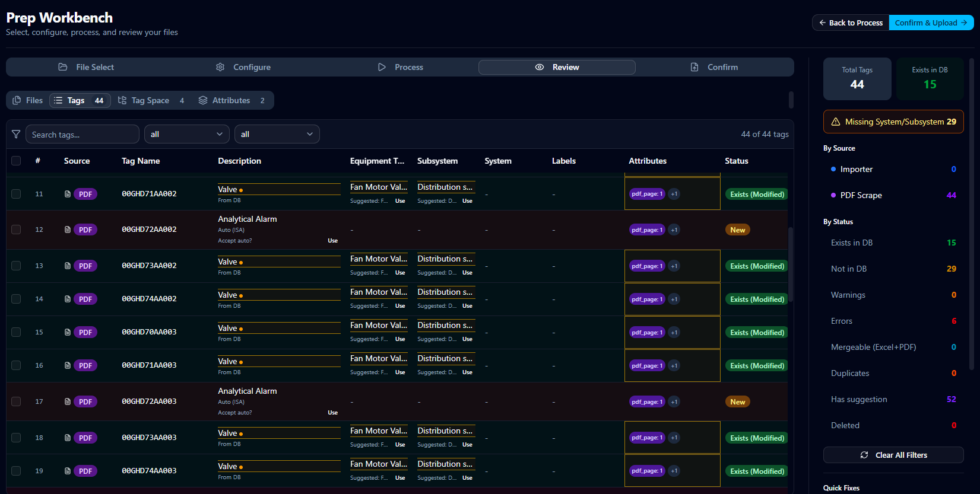Tick the checkbox for tag 00GHD72AA002

pos(16,230)
